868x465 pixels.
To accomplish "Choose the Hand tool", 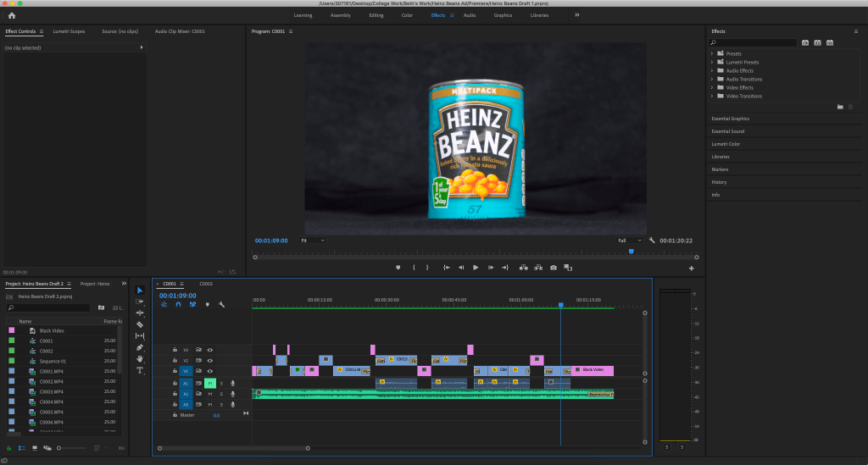I will [140, 358].
